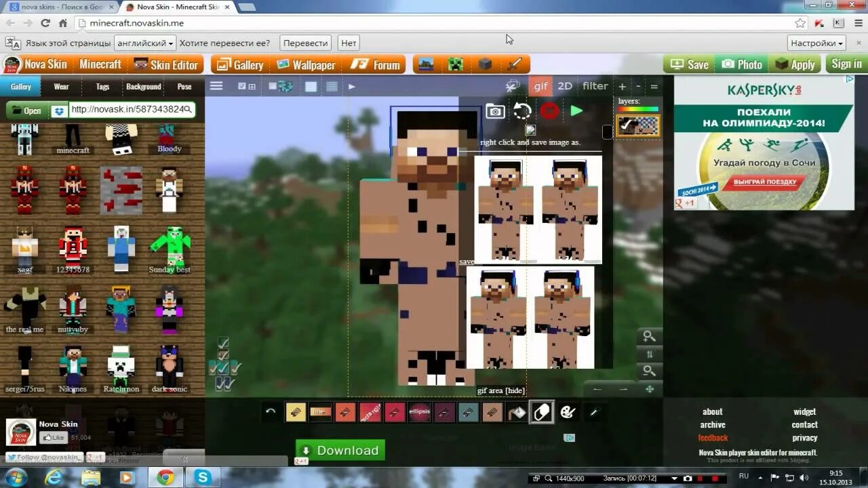Click the zoom in magnifier icon
This screenshot has width=868, height=488.
pyautogui.click(x=649, y=336)
